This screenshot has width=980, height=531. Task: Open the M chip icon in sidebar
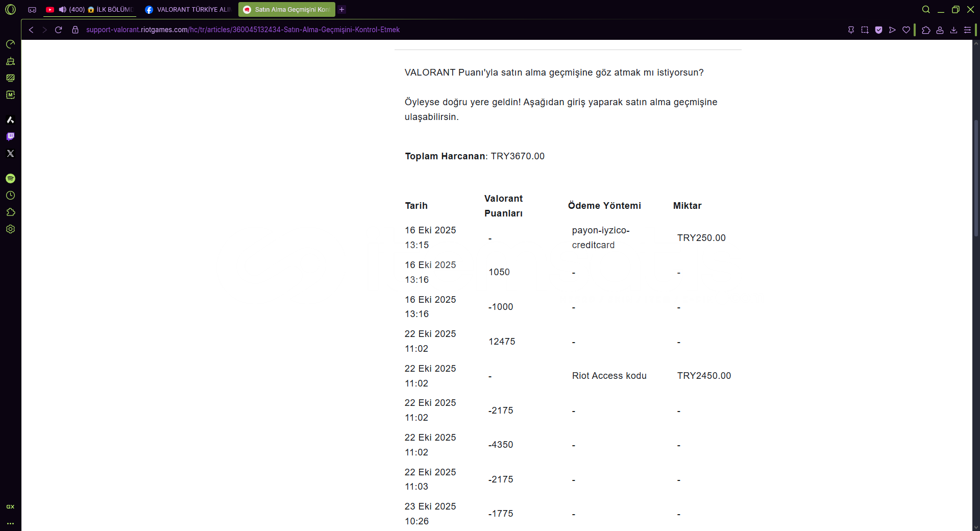coord(10,95)
